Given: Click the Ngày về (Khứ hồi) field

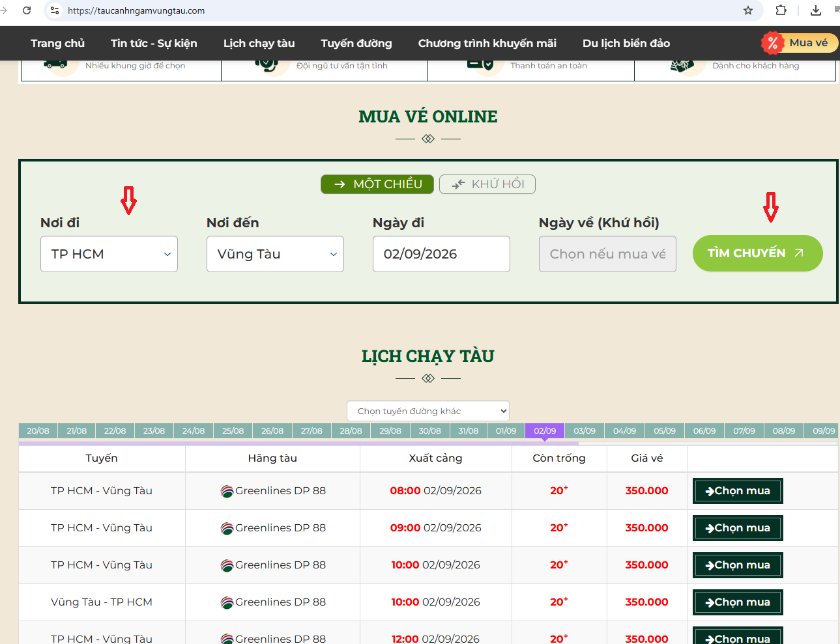Looking at the screenshot, I should [x=607, y=254].
